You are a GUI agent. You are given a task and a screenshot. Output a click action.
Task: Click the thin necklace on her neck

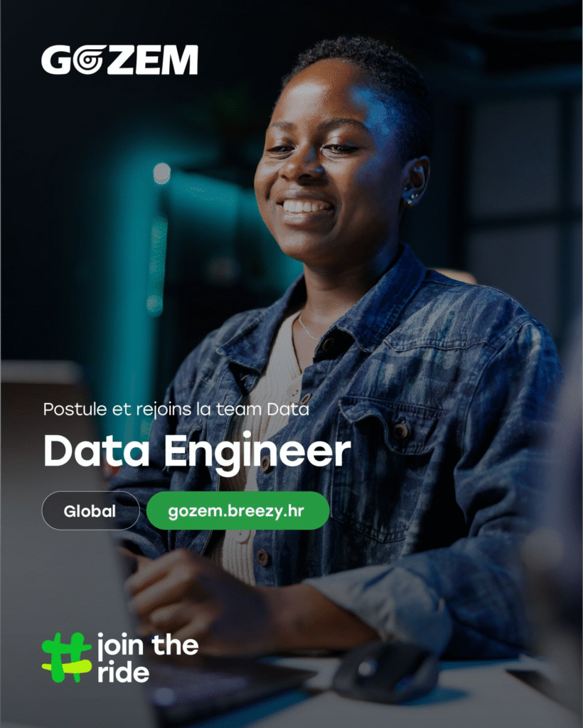click(x=309, y=327)
